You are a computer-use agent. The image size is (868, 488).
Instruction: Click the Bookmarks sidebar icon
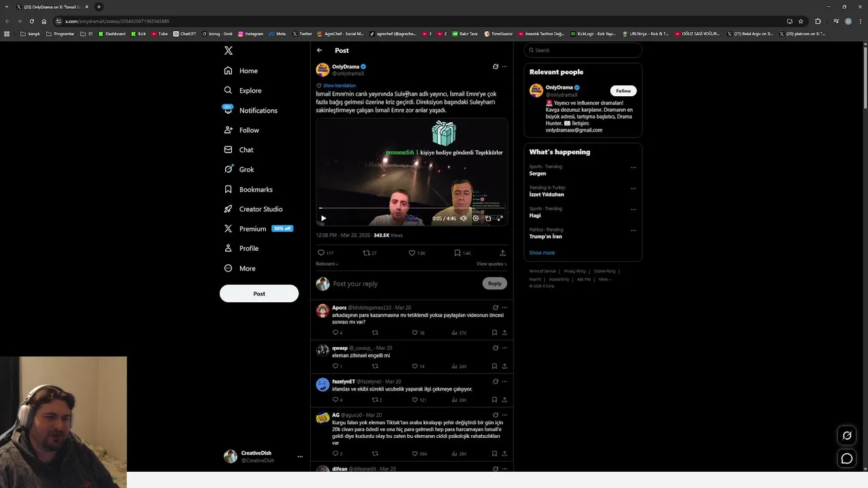[x=228, y=189]
